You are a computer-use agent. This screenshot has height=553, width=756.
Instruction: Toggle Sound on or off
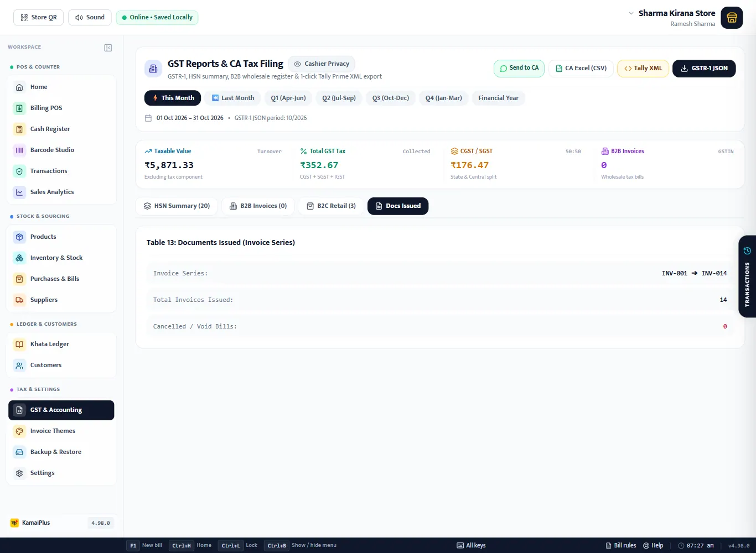coord(90,17)
